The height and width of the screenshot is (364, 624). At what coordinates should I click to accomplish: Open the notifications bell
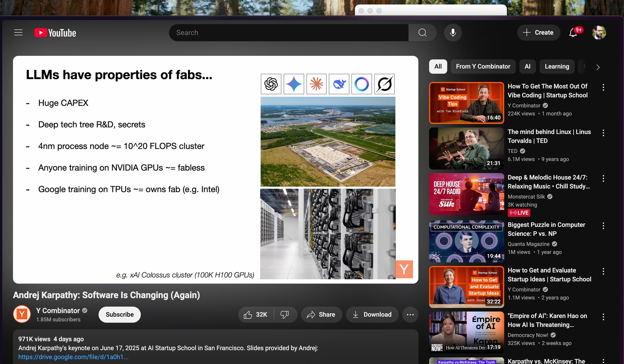click(573, 32)
